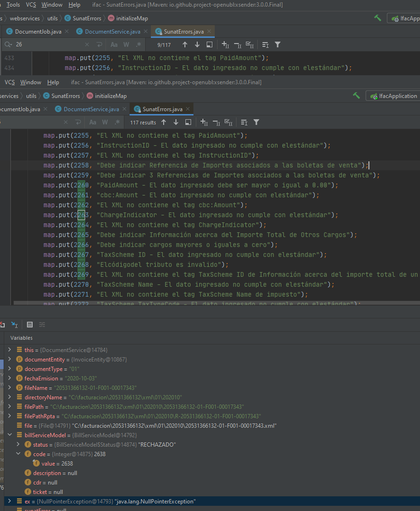This screenshot has height=511, width=420.
Task: Click the clear X in the 117 results find bar
Action: point(66,122)
